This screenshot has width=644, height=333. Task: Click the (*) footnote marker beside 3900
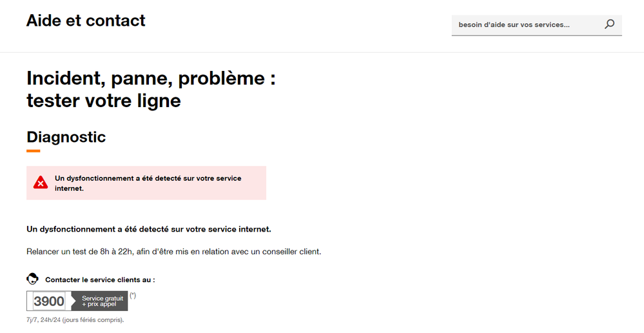(133, 295)
